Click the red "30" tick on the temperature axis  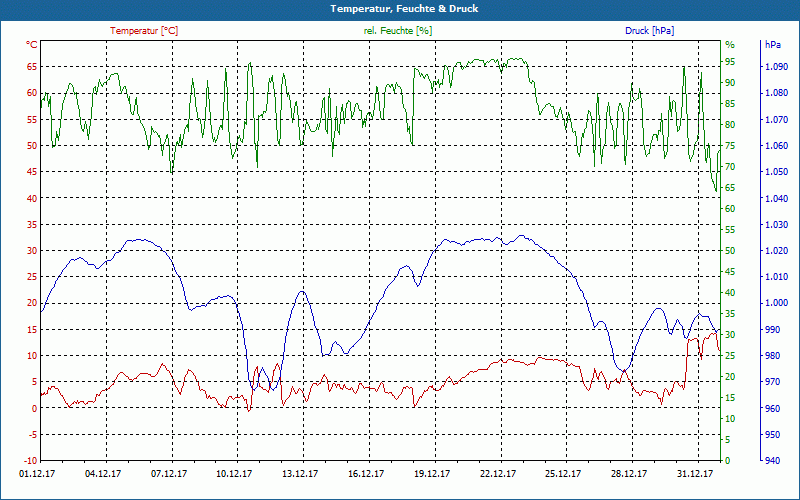tap(32, 251)
